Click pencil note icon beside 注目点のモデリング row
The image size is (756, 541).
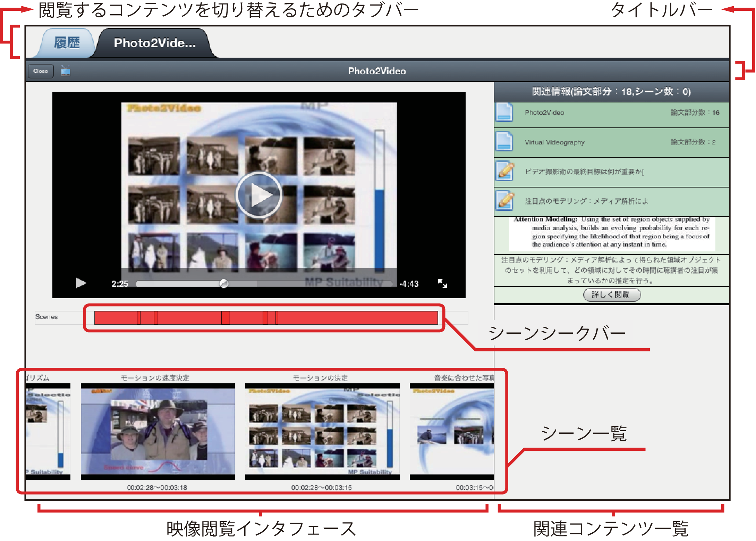(x=504, y=200)
